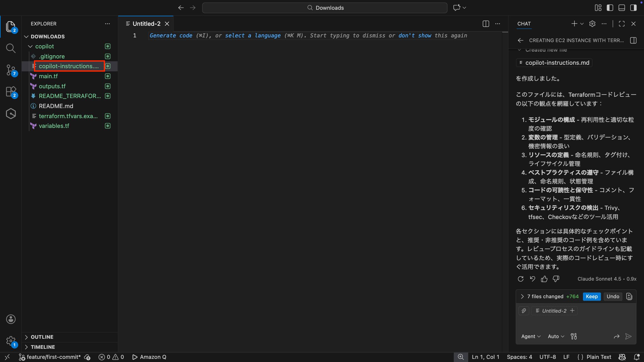
Task: Expand the OUTLINE section
Action: coord(42,337)
